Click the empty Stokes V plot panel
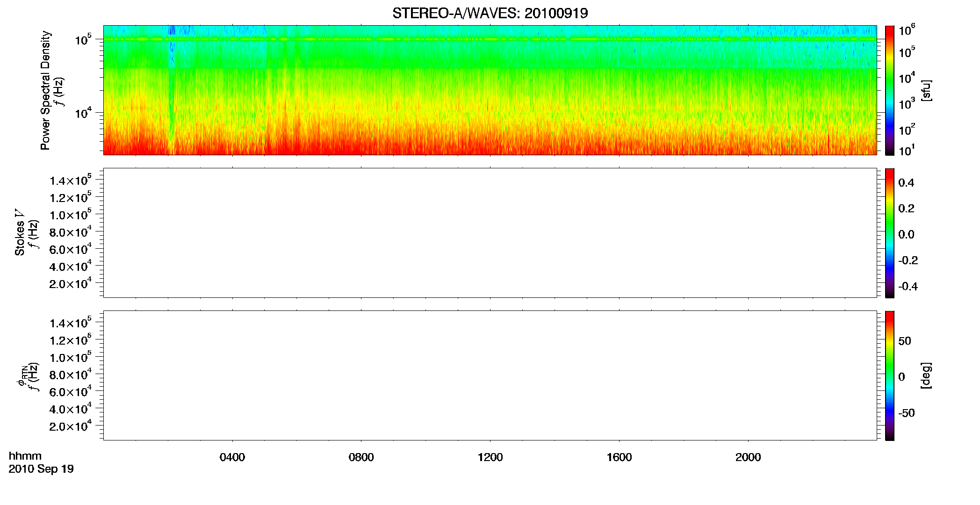This screenshot has height=505, width=980. (490, 233)
